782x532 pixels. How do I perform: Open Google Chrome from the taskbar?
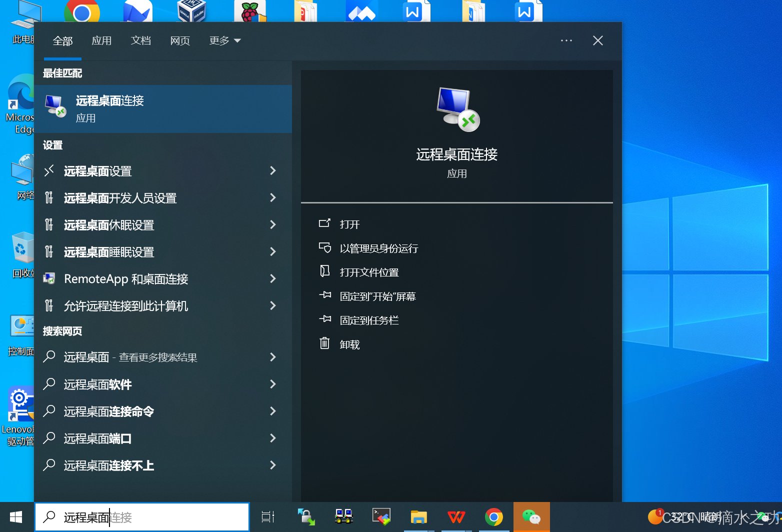(x=493, y=517)
